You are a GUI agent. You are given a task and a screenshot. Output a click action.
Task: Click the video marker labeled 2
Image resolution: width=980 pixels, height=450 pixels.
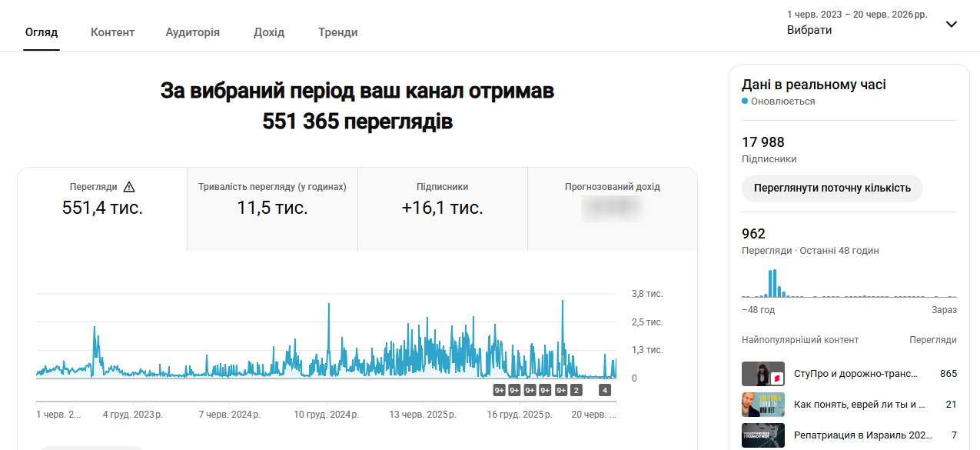(576, 390)
